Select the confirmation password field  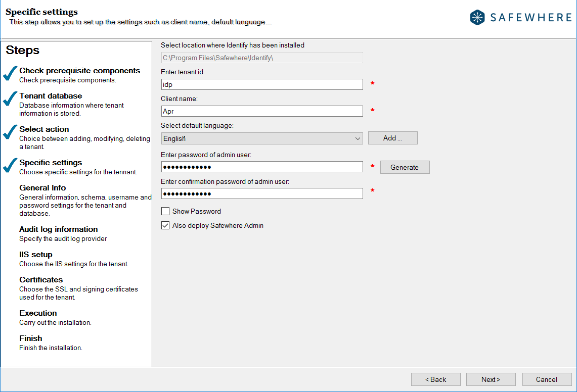262,194
